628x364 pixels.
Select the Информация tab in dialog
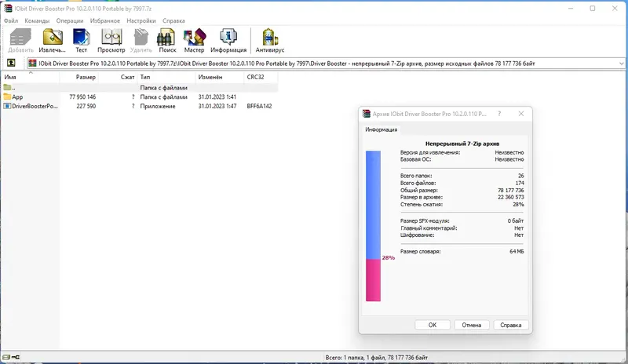pyautogui.click(x=382, y=129)
